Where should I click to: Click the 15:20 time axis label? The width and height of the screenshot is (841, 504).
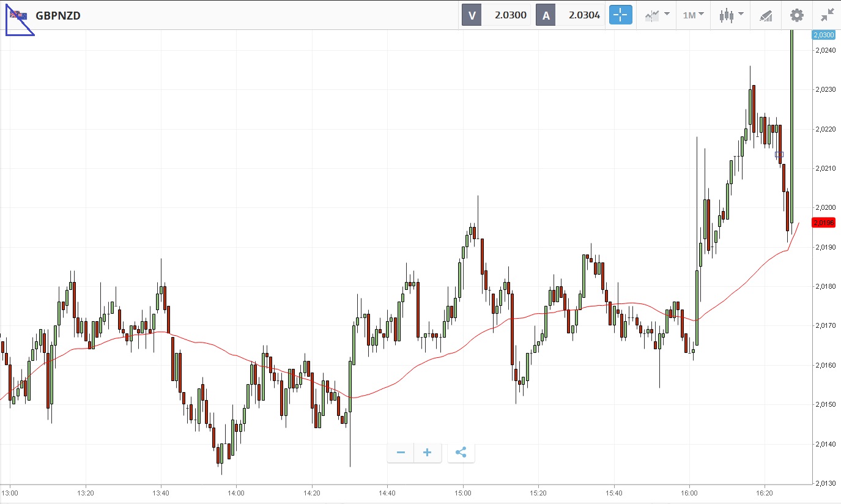click(538, 492)
